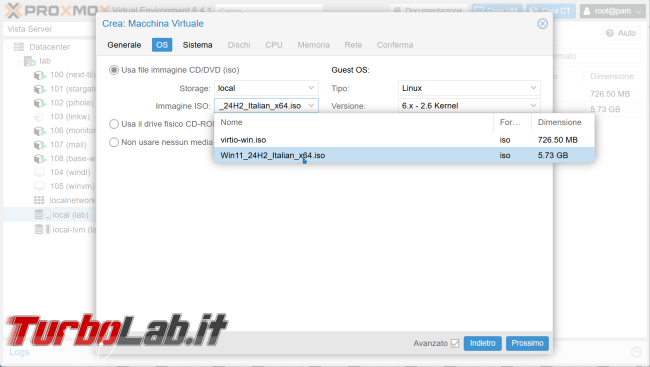Toggle the Avanzato checkbox
This screenshot has width=650, height=367.
pos(455,343)
